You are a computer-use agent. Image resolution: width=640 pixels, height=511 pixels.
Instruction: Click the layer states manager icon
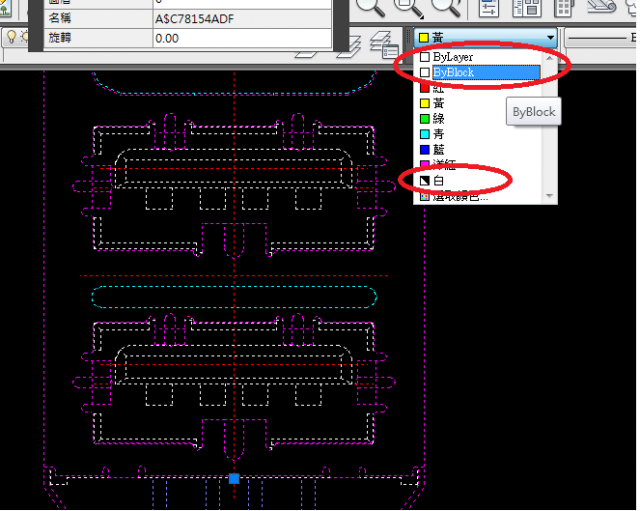pyautogui.click(x=384, y=45)
